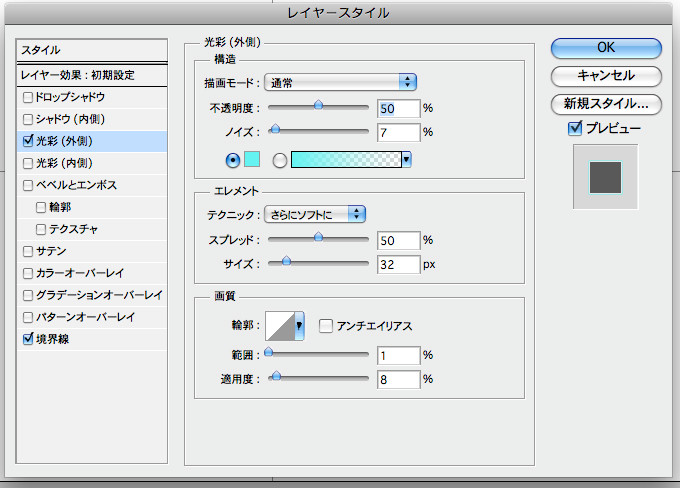Select the gradient radio button
This screenshot has height=488, width=680.
click(280, 159)
